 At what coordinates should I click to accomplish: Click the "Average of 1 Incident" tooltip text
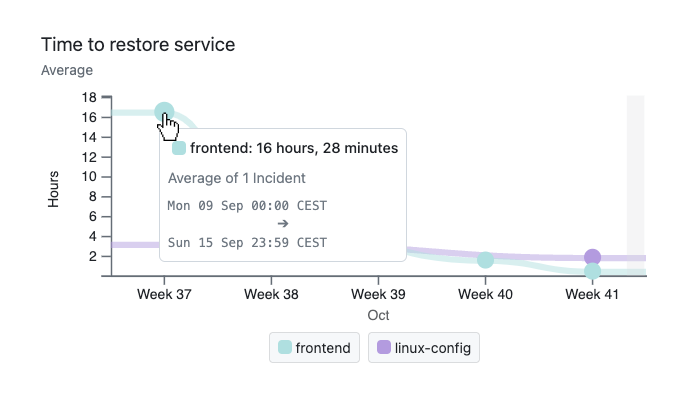[236, 178]
